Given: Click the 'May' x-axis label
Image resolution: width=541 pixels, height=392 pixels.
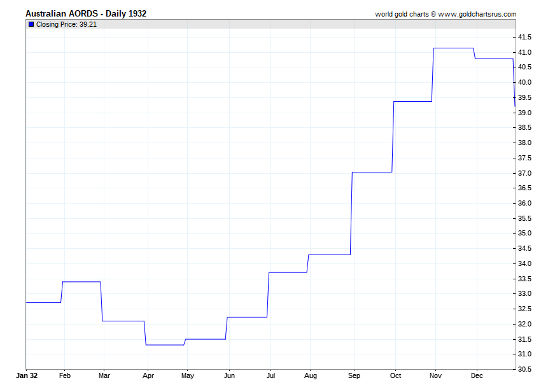Looking at the screenshot, I should pos(188,376).
